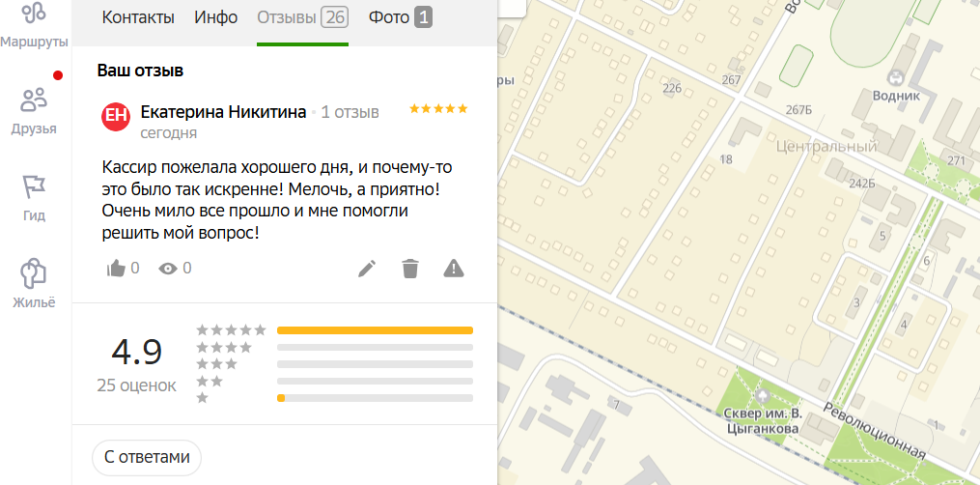The width and height of the screenshot is (980, 485).
Task: Click the pencil edit review icon
Action: pos(367,269)
